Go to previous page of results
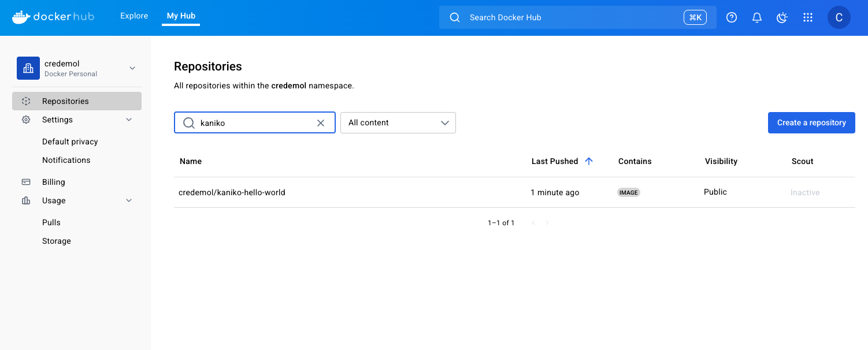 (533, 223)
